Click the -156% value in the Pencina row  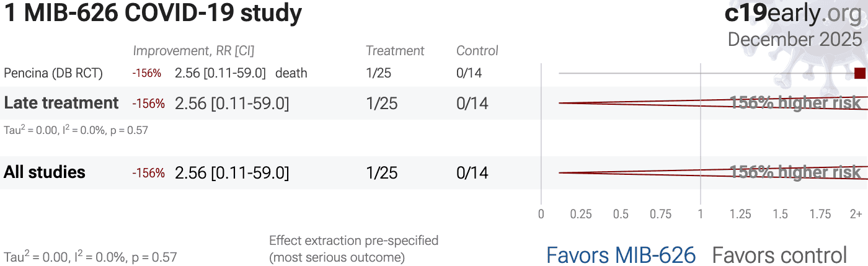(x=146, y=73)
